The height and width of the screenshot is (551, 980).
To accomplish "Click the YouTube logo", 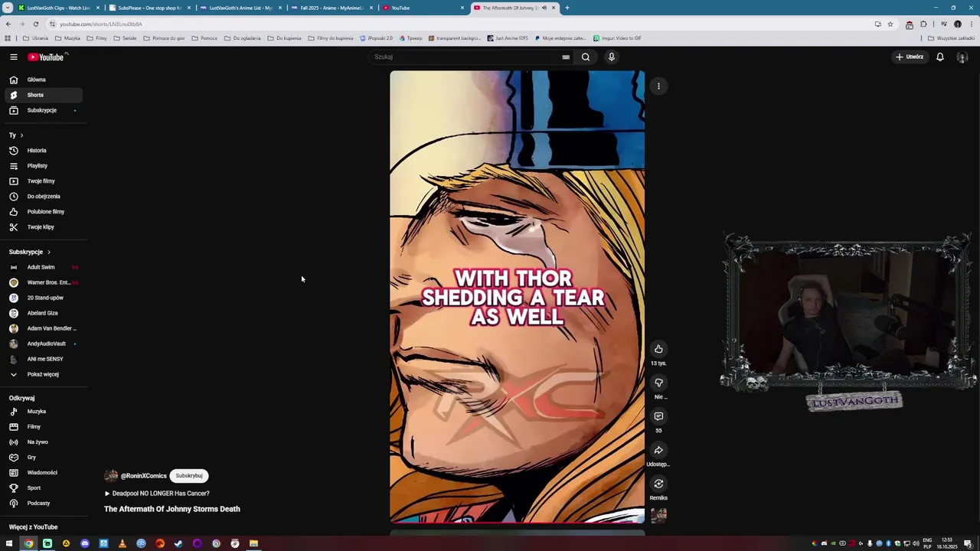I will (46, 57).
